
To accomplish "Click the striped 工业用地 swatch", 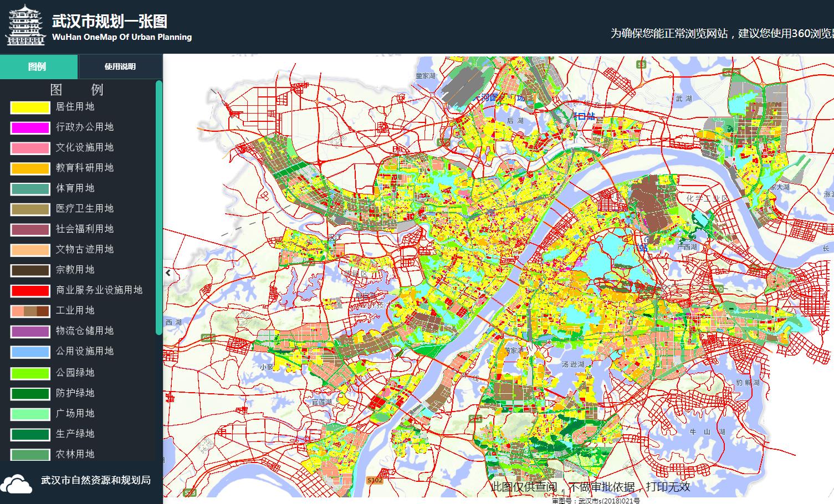I will pyautogui.click(x=30, y=311).
